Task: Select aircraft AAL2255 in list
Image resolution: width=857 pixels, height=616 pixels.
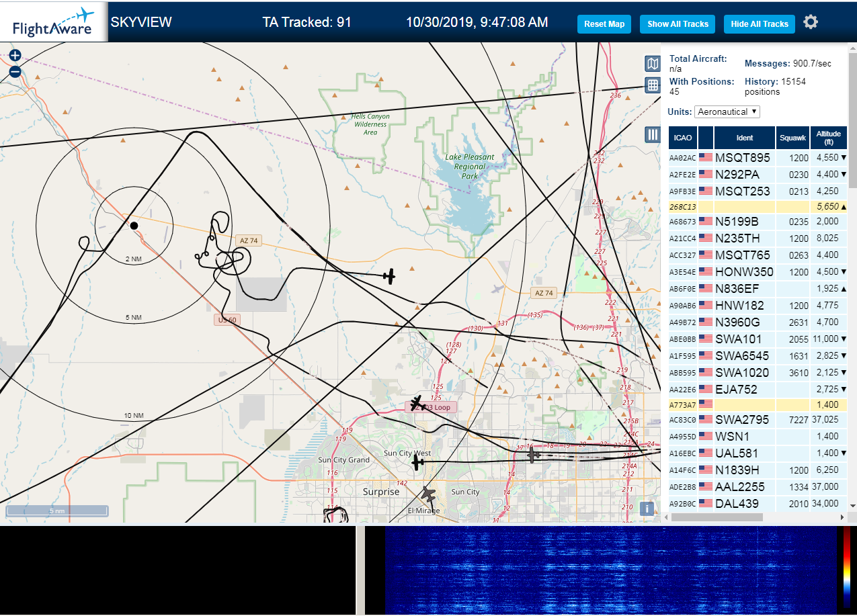Action: tap(758, 486)
